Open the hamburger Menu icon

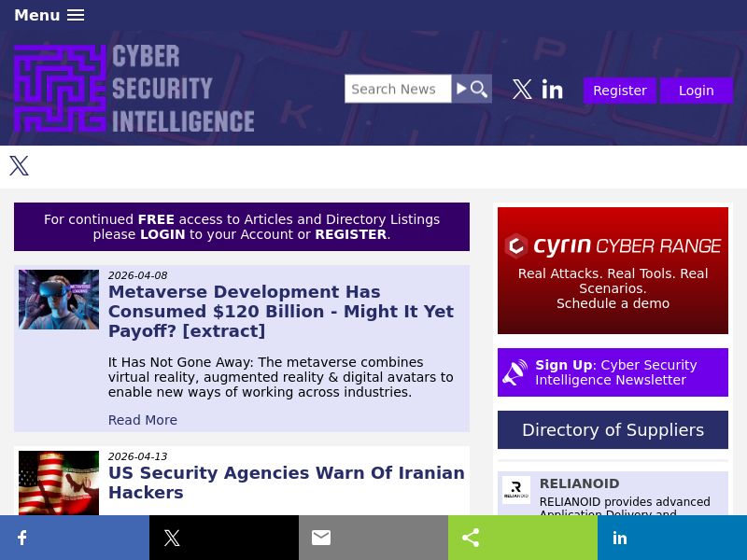76,15
